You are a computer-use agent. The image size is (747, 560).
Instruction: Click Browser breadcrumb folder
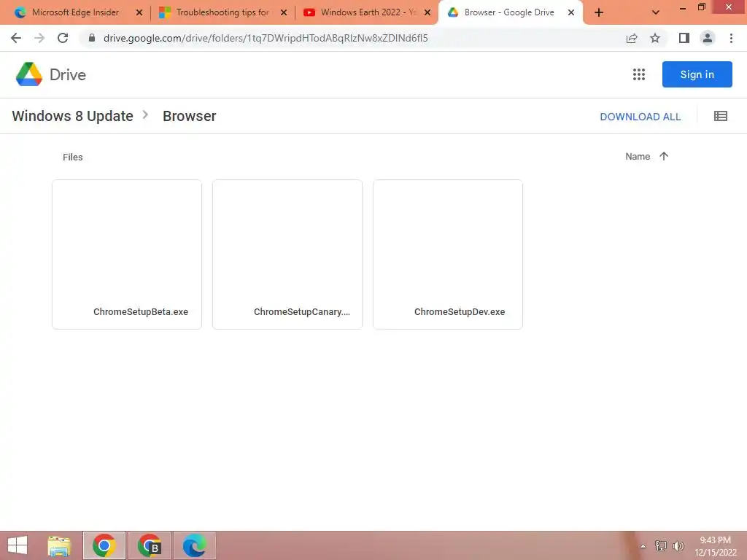coord(190,116)
